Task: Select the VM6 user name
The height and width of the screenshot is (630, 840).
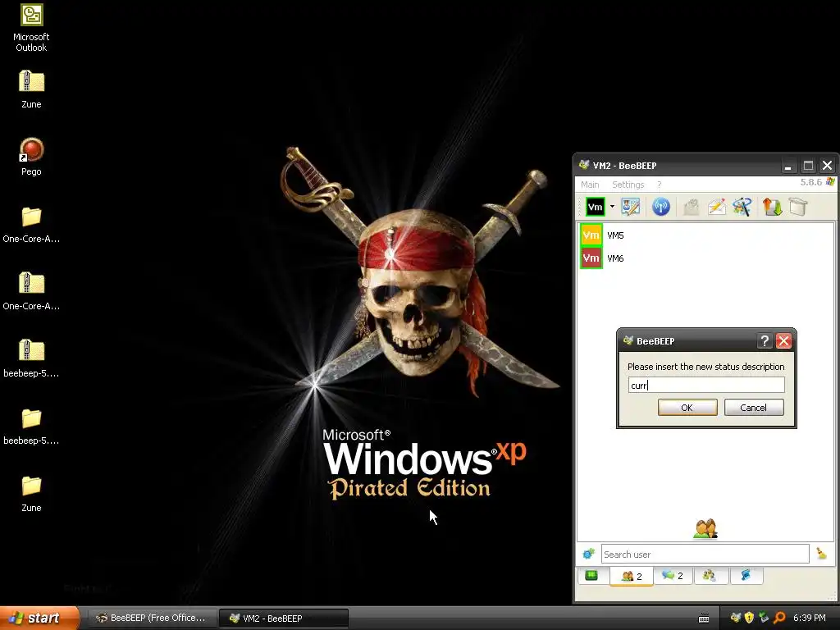Action: 615,258
